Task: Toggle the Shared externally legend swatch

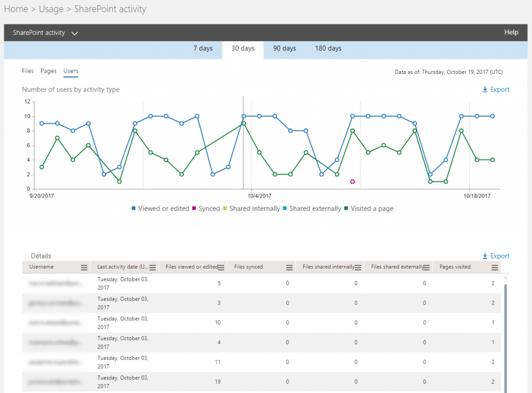Action: coord(285,208)
